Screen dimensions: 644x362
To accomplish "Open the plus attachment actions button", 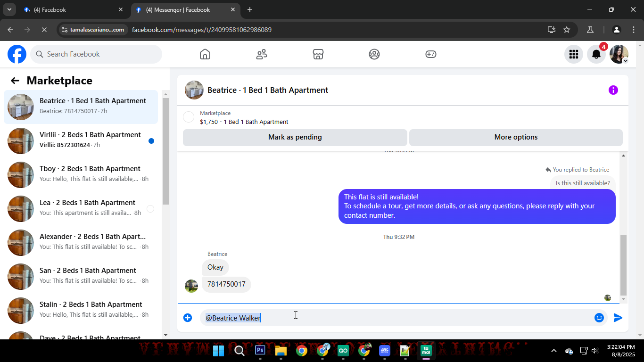I will click(x=188, y=318).
